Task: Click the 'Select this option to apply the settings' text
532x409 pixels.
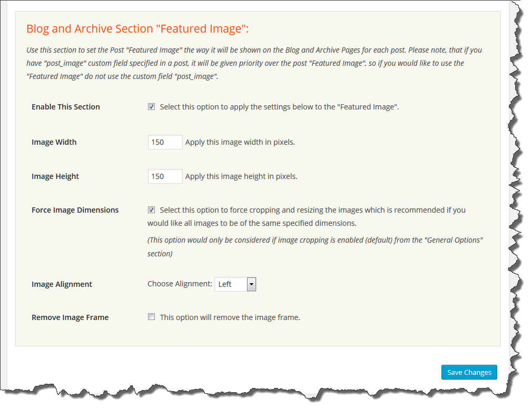Action: pos(279,107)
